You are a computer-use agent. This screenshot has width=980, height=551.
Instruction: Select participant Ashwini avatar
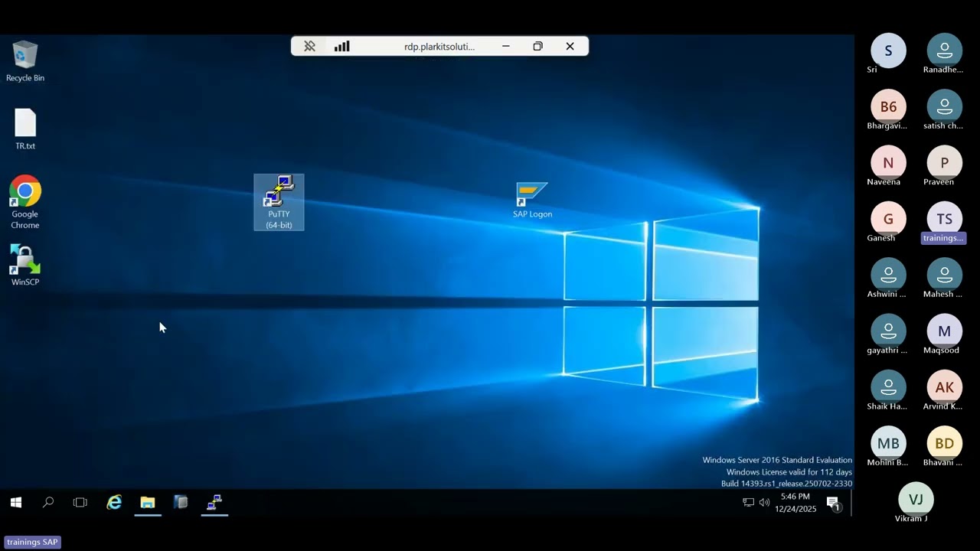click(888, 275)
